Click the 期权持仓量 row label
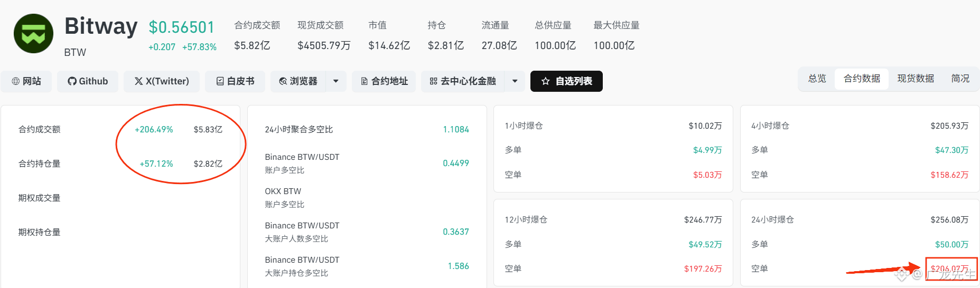 coord(40,233)
